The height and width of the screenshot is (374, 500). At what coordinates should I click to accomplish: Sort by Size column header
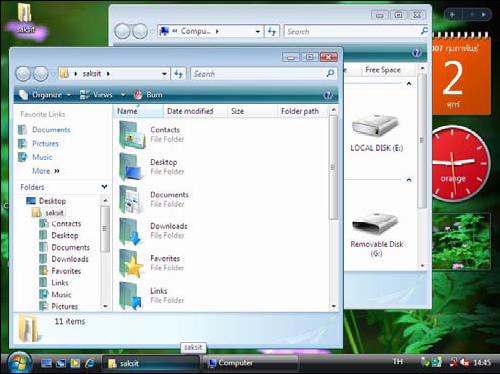pyautogui.click(x=252, y=111)
